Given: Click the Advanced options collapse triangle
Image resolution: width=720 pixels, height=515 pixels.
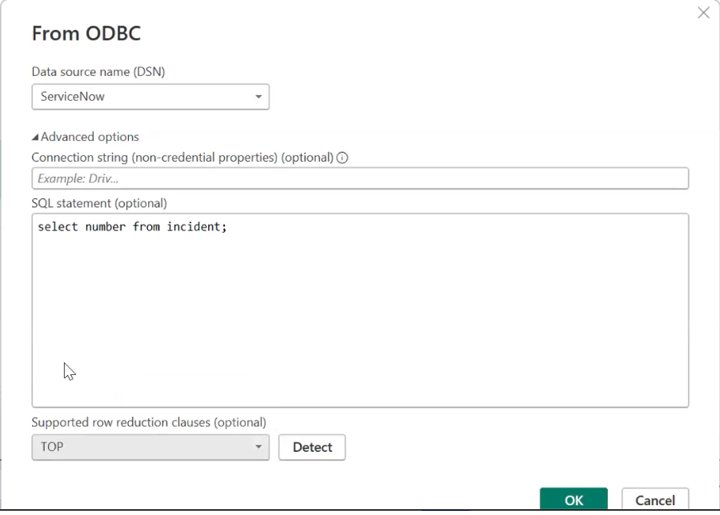Looking at the screenshot, I should pyautogui.click(x=35, y=137).
